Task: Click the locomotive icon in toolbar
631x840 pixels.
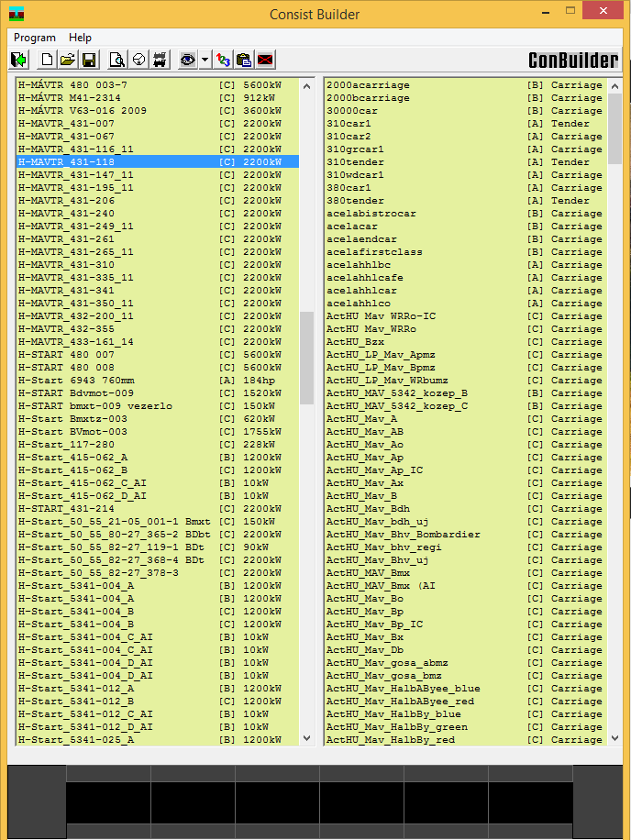Action: tap(160, 60)
